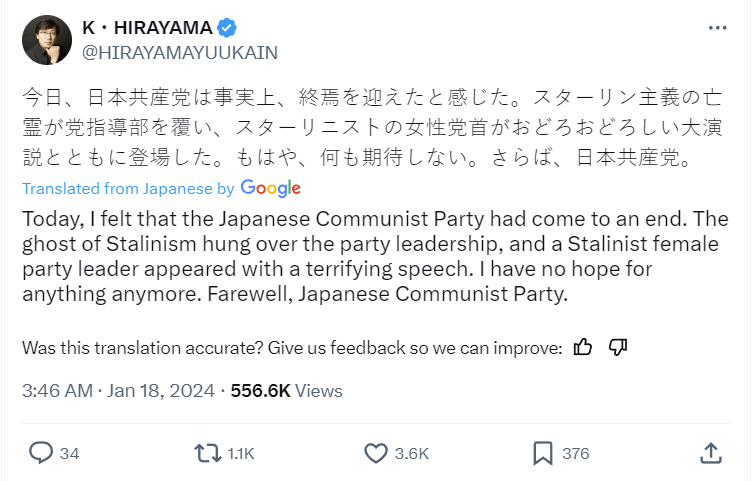
Task: Click the Google logo
Action: (x=270, y=189)
